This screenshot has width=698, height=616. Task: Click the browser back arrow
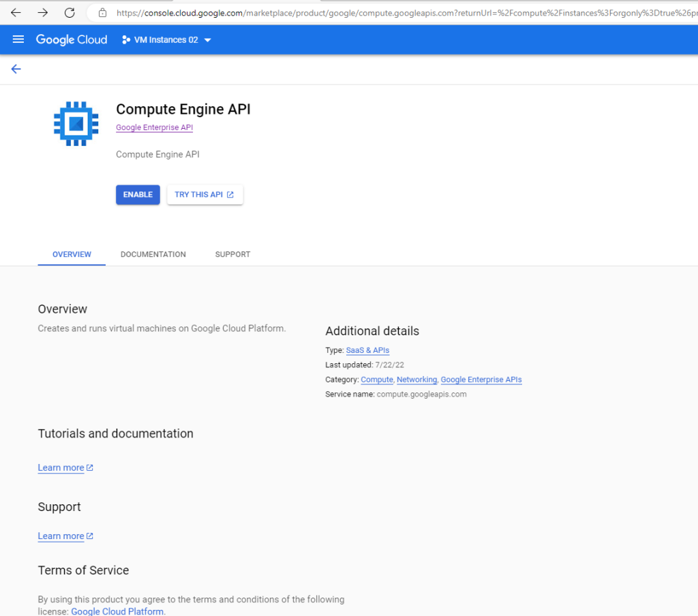[x=16, y=13]
